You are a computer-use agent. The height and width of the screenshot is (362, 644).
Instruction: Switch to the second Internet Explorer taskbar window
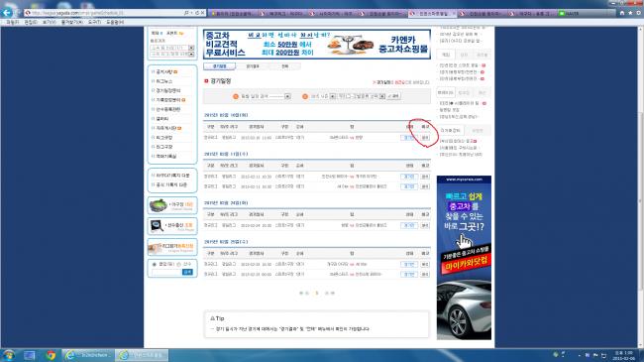(x=142, y=355)
